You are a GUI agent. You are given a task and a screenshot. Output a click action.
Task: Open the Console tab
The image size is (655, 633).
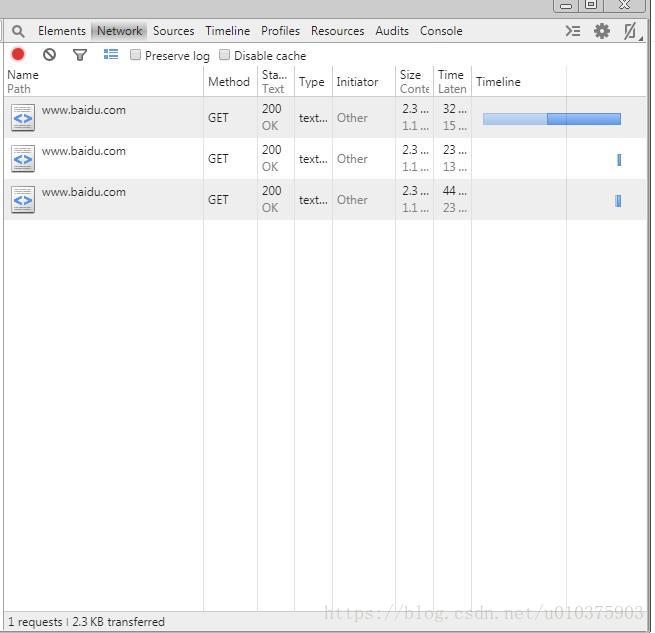(441, 31)
